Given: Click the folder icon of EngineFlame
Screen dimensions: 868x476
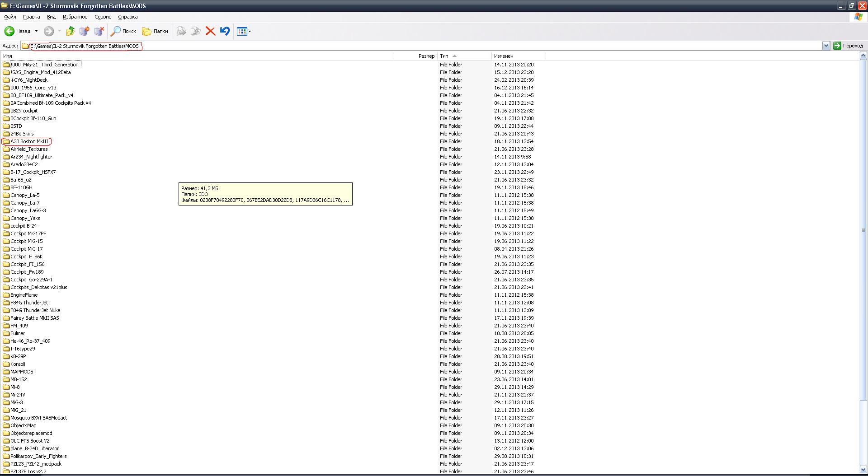Looking at the screenshot, I should coord(6,295).
